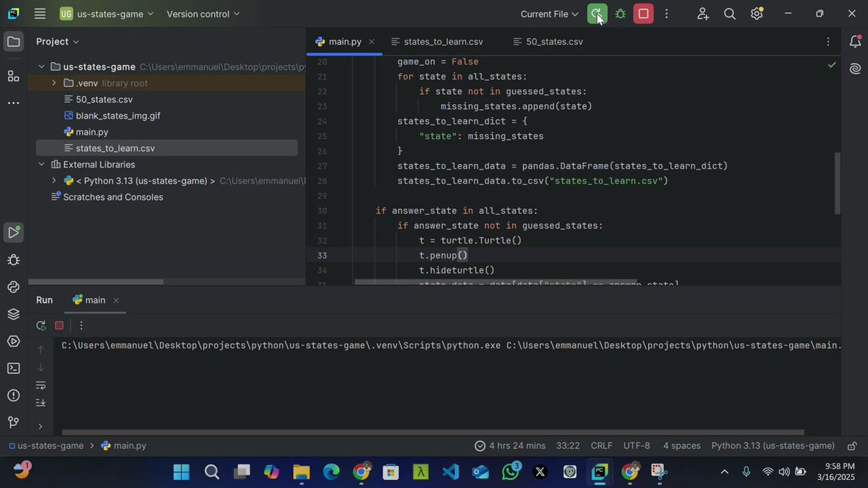Viewport: 868px width, 488px height.
Task: Open the Run tool window icon
Action: coord(13,233)
